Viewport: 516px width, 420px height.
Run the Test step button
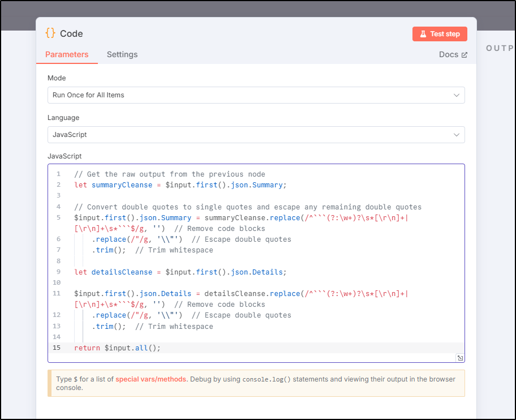tap(440, 34)
